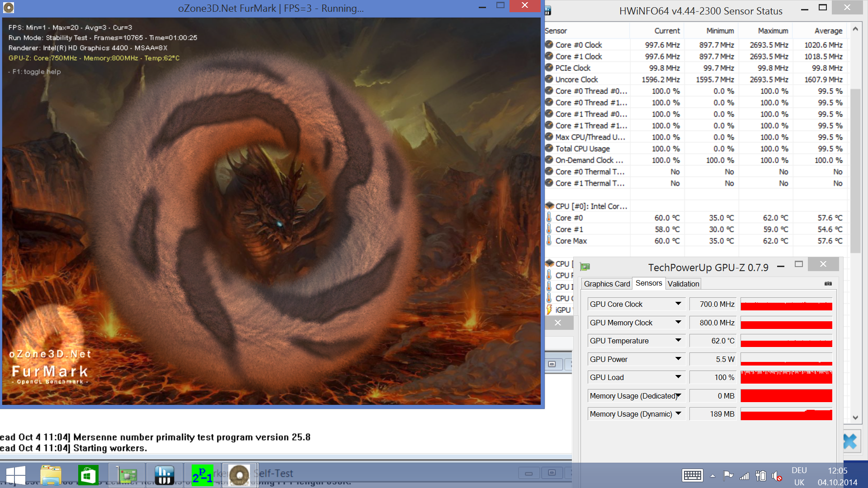Switch to the Graphics Card tab
Screen dimensions: 868x488
pyautogui.click(x=607, y=284)
